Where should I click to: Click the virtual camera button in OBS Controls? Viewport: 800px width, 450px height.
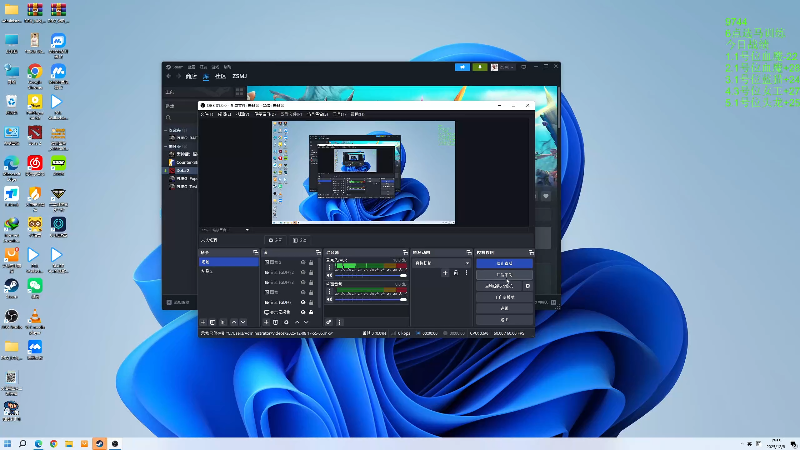coord(499,286)
